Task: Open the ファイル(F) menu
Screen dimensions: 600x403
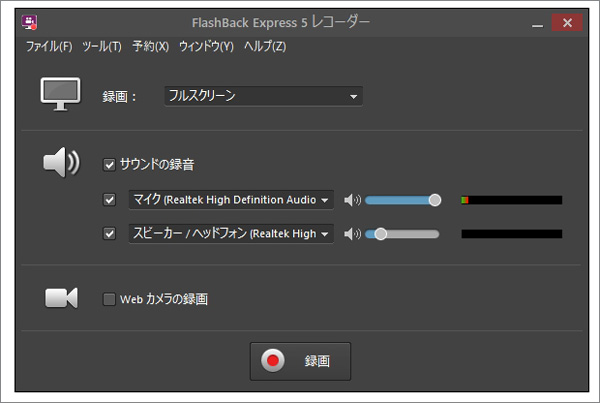Action: (x=49, y=47)
